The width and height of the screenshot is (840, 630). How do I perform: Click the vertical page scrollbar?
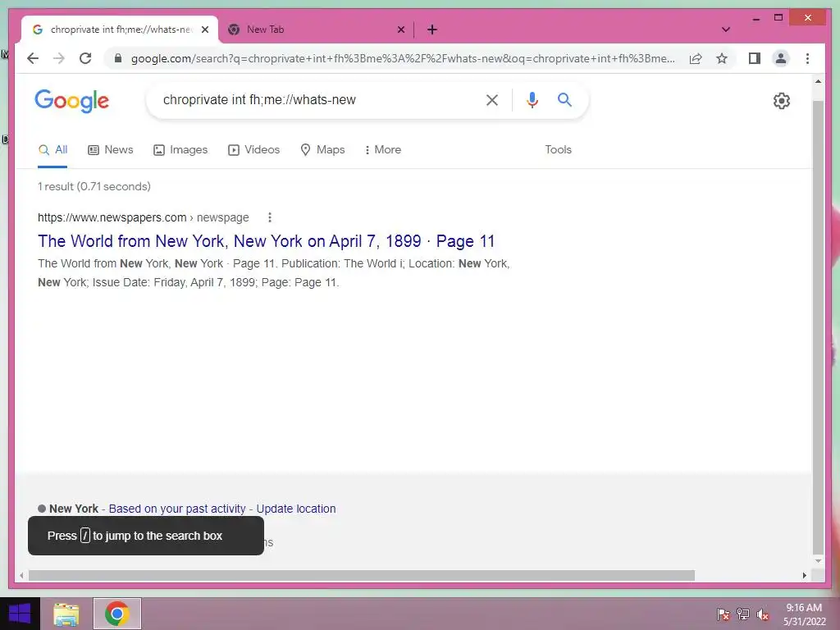tap(818, 328)
